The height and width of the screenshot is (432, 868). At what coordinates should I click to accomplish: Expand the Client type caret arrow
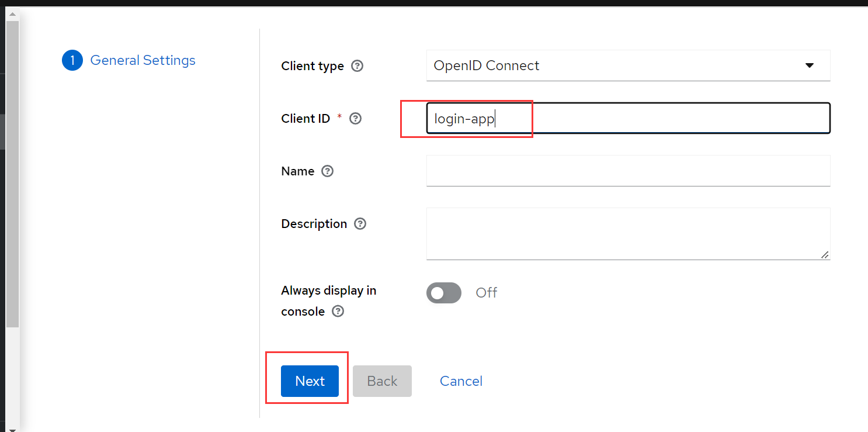click(x=810, y=65)
